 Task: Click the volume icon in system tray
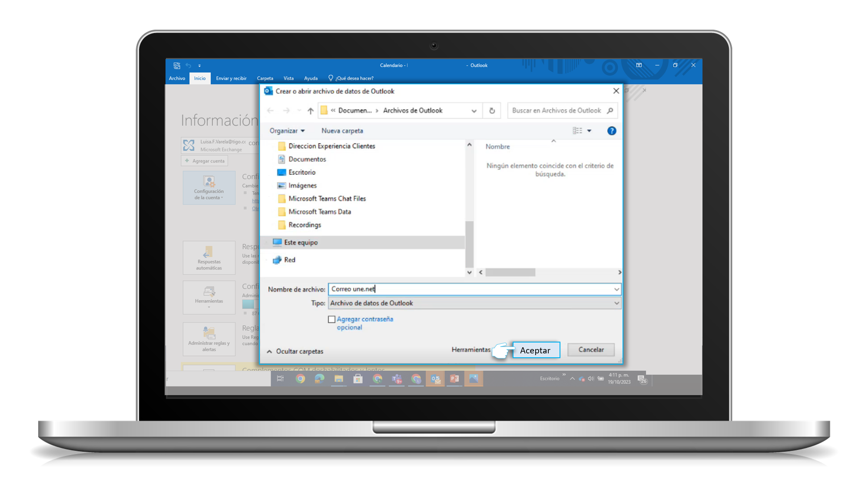(590, 379)
